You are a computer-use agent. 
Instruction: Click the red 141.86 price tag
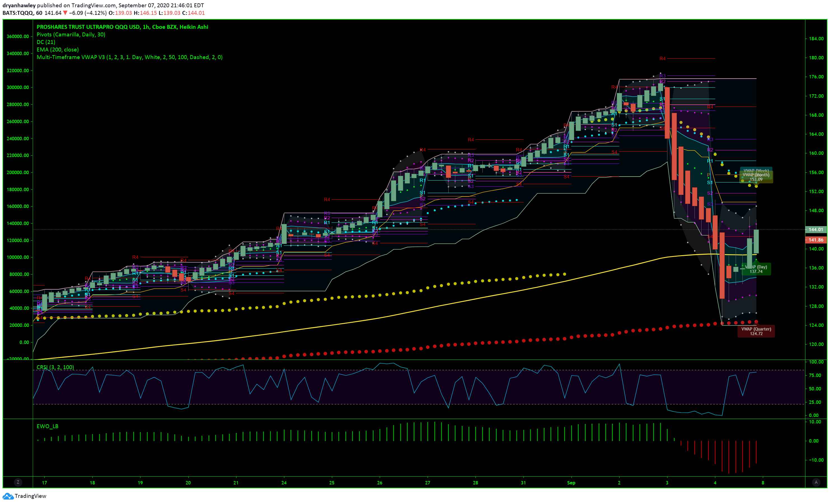(x=816, y=240)
